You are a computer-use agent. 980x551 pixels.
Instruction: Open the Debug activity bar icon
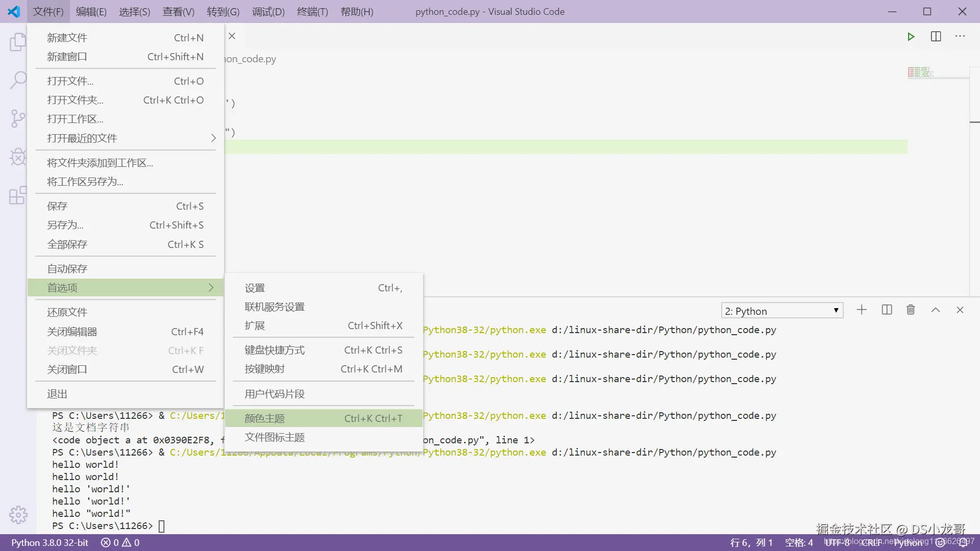(x=18, y=157)
